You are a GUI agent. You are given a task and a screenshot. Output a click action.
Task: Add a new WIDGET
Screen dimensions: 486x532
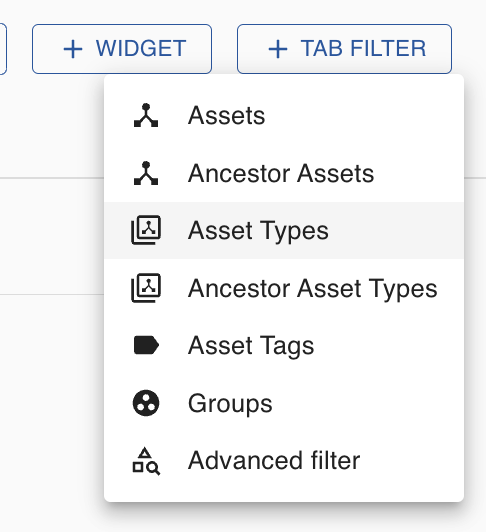(x=122, y=49)
